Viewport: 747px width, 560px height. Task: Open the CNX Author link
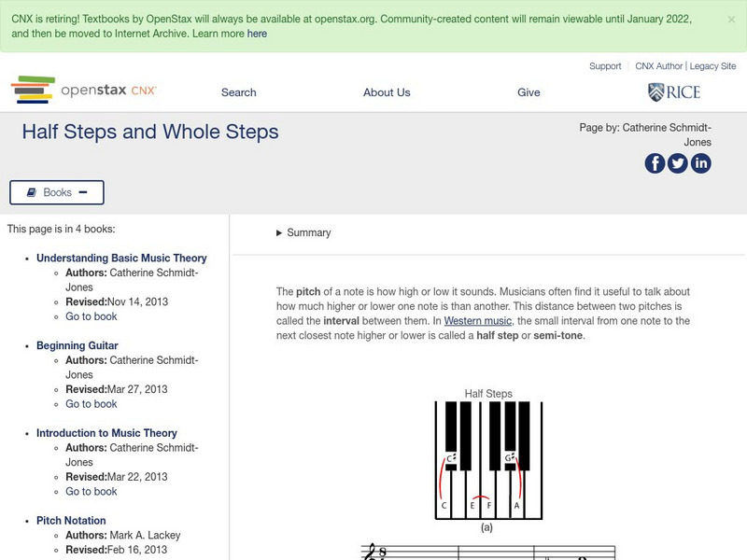pyautogui.click(x=658, y=66)
